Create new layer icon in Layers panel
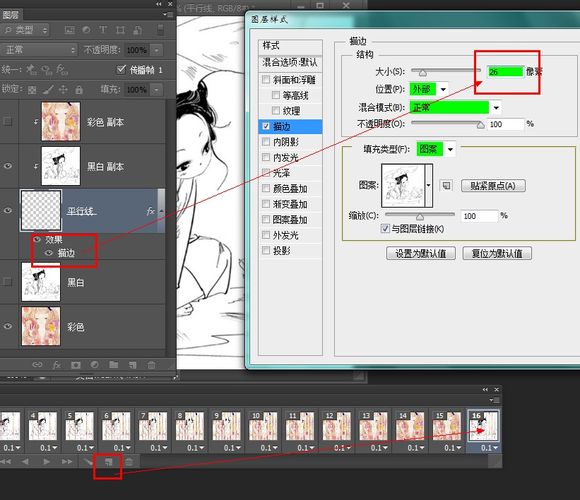This screenshot has height=500, width=580. click(132, 365)
